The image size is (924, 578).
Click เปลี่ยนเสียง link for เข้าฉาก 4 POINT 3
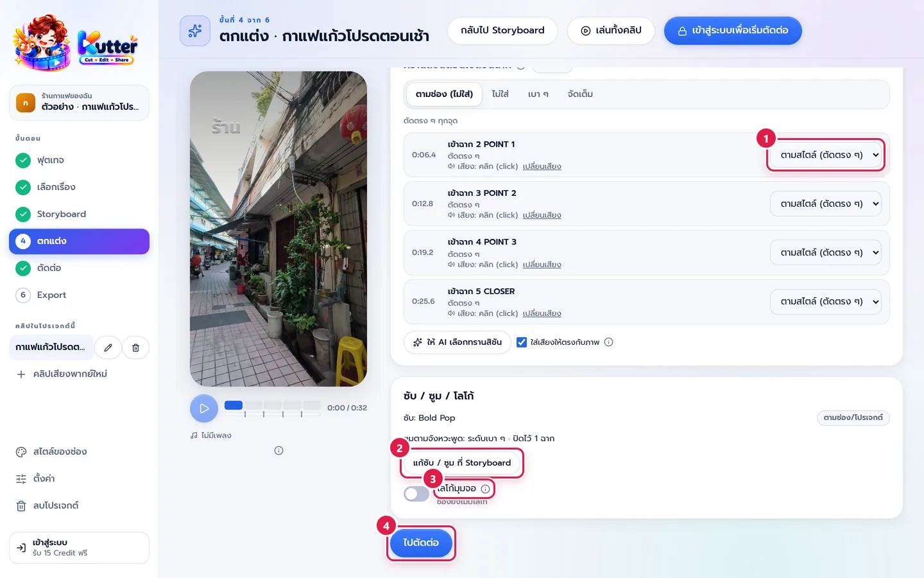(x=542, y=265)
